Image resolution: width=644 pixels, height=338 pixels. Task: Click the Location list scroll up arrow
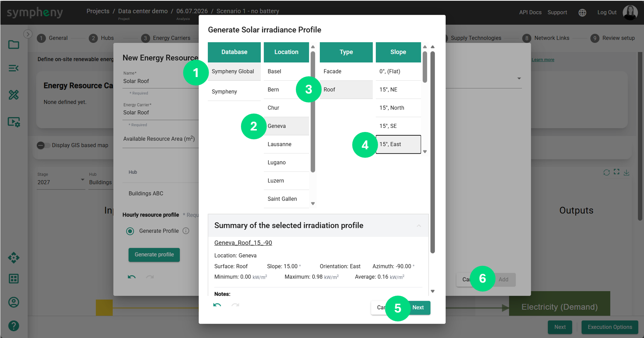313,47
